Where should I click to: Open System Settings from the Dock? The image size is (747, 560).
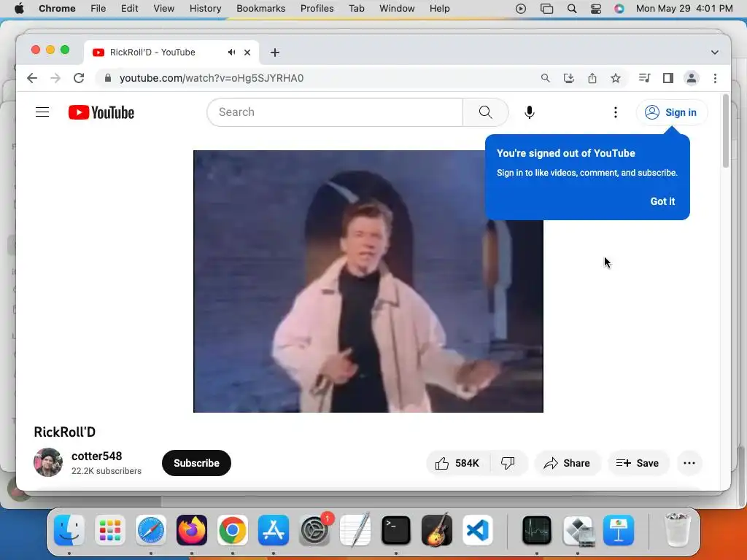(314, 530)
